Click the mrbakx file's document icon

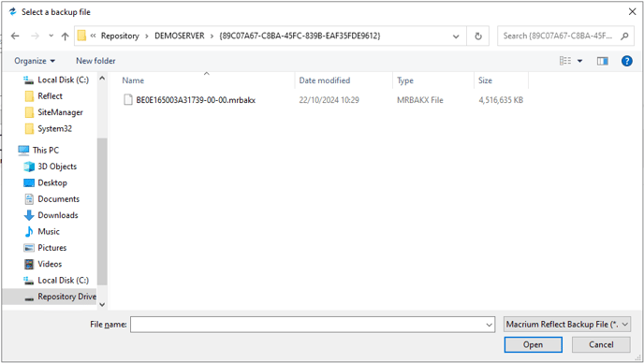click(128, 100)
